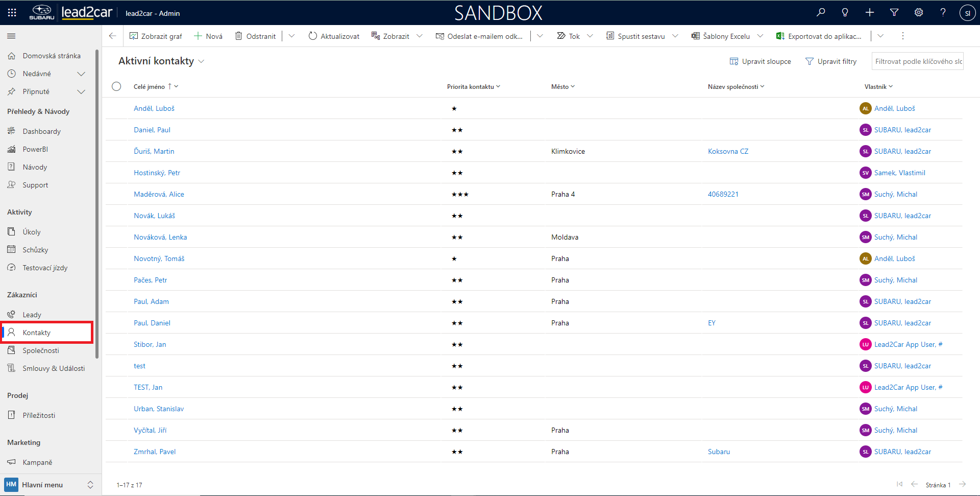This screenshot has width=980, height=496.
Task: Open the advanced find funnel icon
Action: click(x=894, y=13)
